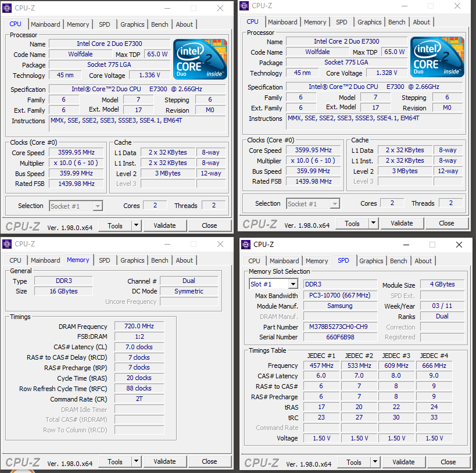Open the Tools dropdown arrow in SPD window
The image size is (476, 473).
(375, 462)
